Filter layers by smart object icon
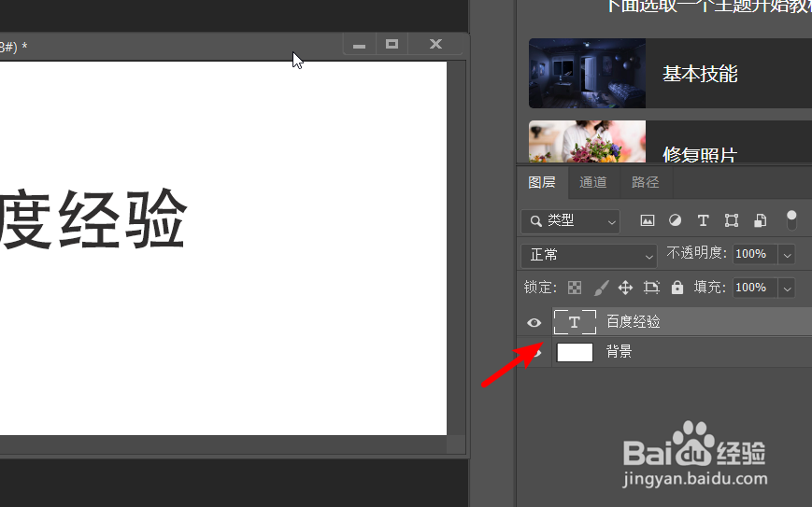Image resolution: width=812 pixels, height=507 pixels. pos(760,221)
